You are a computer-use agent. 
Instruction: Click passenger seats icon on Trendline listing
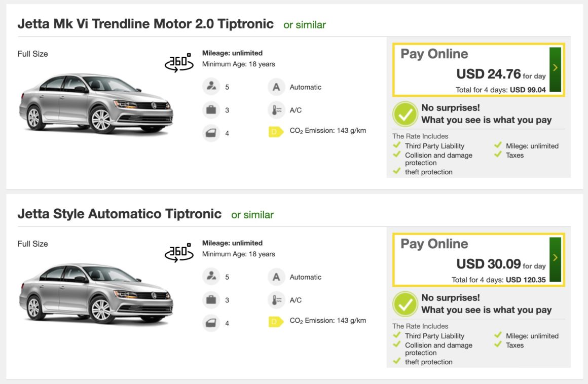210,87
